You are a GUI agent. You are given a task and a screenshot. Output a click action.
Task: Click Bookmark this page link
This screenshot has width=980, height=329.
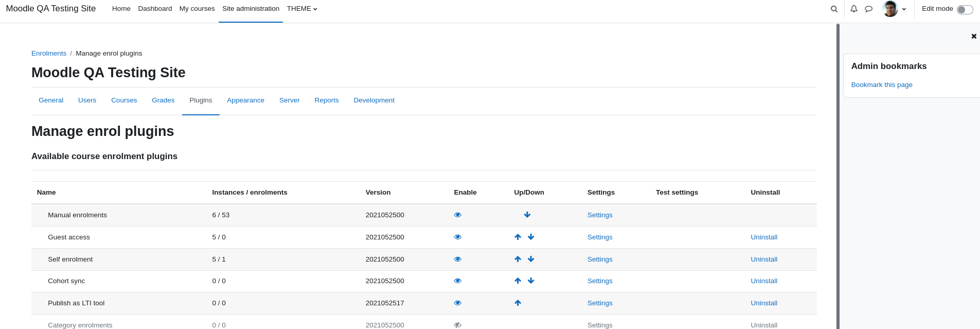pyautogui.click(x=882, y=85)
